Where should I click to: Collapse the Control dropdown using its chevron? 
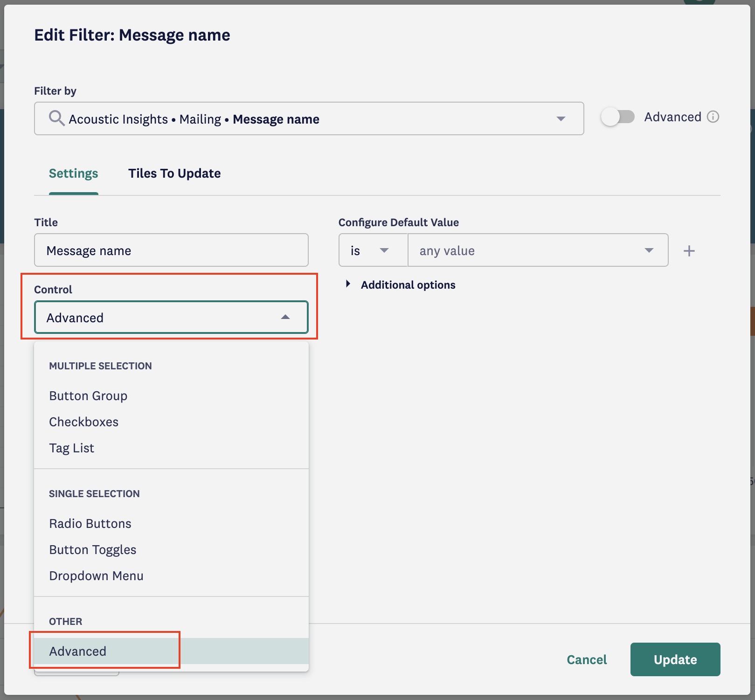point(285,317)
